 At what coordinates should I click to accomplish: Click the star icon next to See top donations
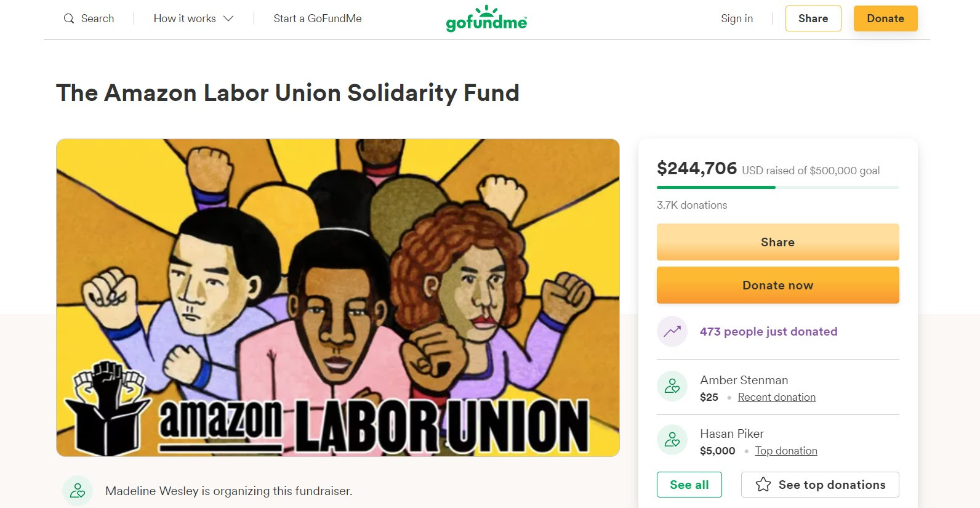click(763, 485)
